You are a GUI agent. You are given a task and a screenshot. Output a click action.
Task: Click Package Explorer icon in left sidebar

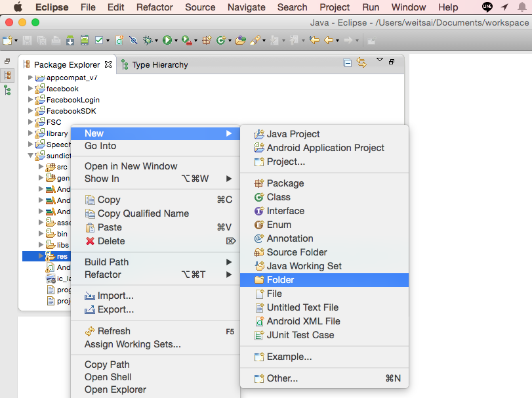(7, 75)
